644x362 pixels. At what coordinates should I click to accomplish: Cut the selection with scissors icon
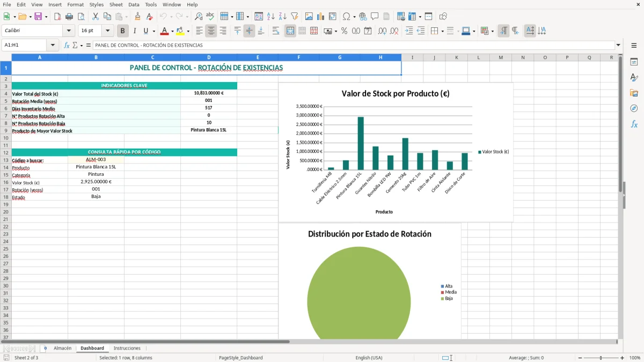96,17
